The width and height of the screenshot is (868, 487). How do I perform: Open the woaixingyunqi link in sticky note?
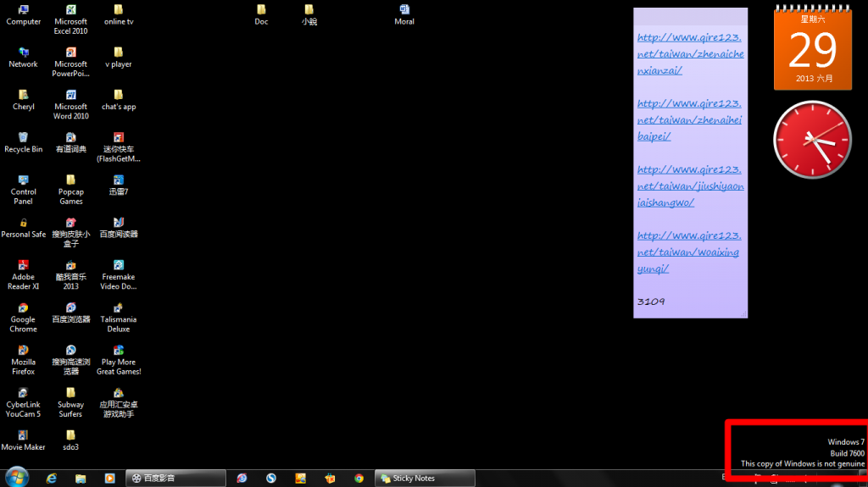690,252
